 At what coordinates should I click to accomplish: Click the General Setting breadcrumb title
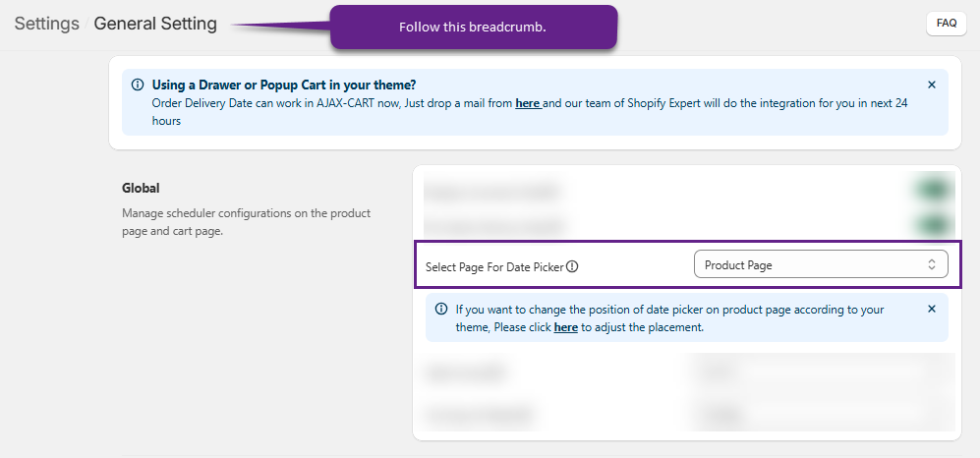(x=155, y=24)
